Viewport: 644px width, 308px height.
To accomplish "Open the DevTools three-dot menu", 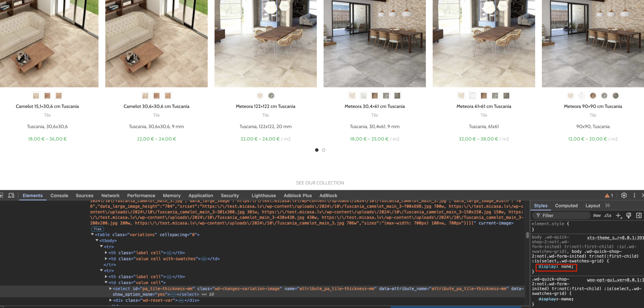I will [634, 195].
